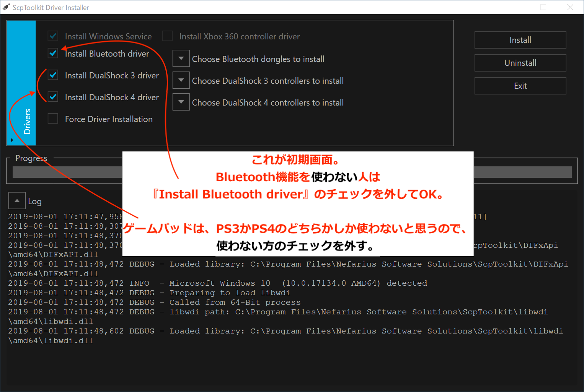Click the 'Choose DualShock 4 controllers to install' label

pyautogui.click(x=268, y=102)
